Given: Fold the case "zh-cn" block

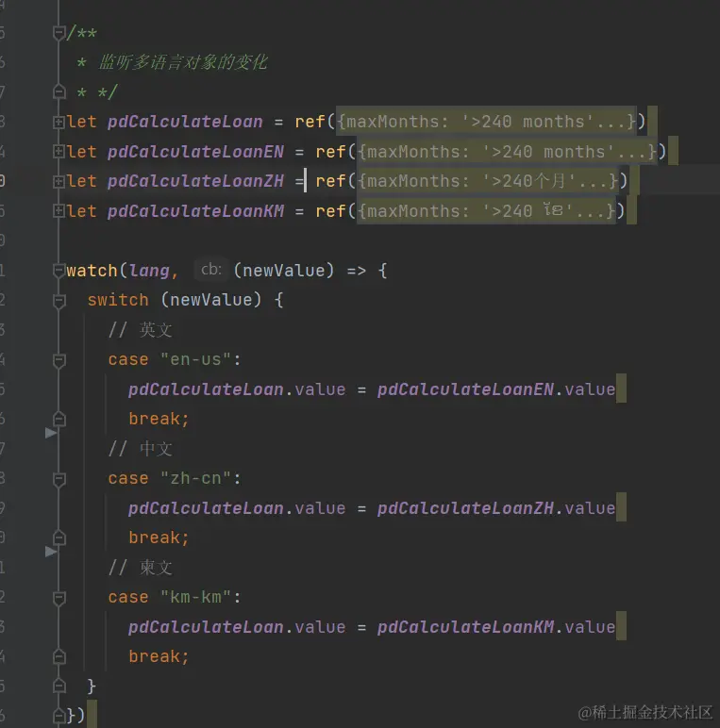Looking at the screenshot, I should click(59, 479).
